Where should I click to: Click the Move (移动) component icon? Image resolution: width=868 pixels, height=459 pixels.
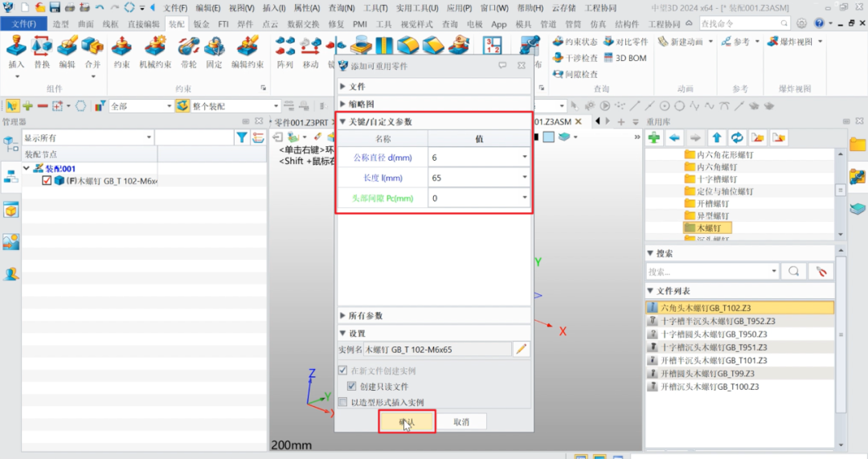coord(310,46)
